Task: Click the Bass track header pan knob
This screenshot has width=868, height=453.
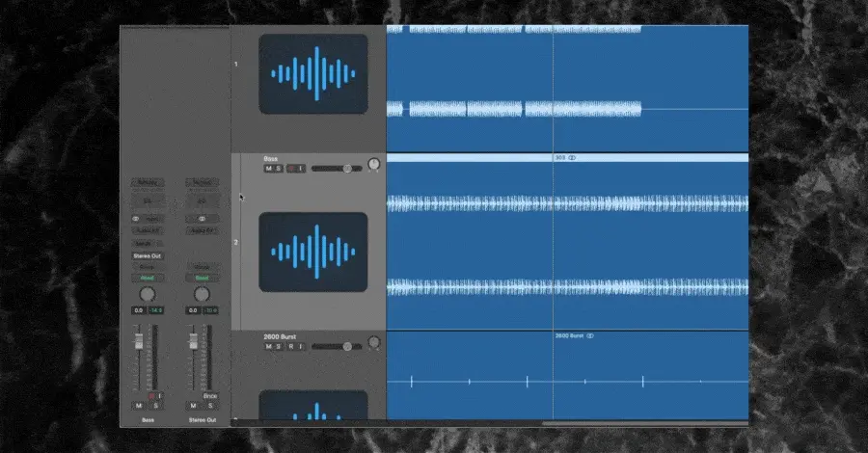Action: tap(373, 164)
